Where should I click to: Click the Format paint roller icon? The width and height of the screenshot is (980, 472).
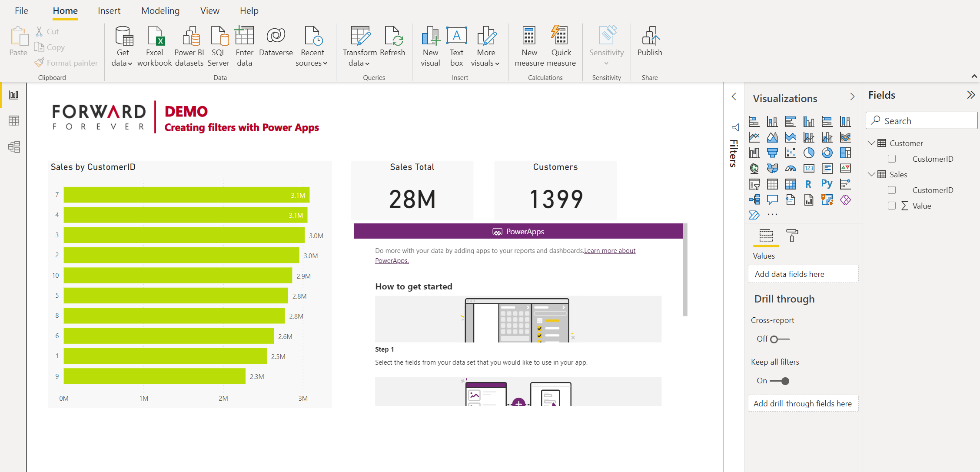(792, 236)
